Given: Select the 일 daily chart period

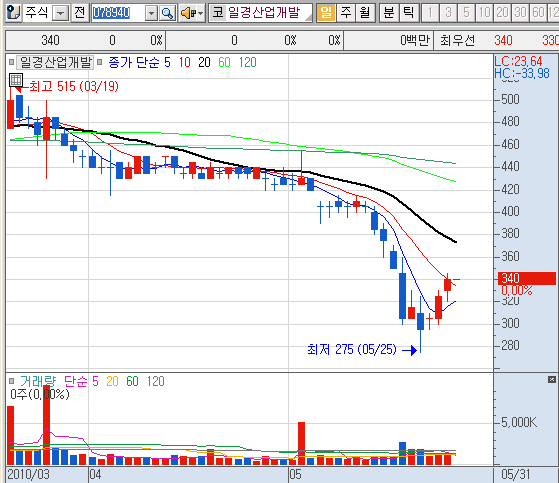Looking at the screenshot, I should click(326, 13).
